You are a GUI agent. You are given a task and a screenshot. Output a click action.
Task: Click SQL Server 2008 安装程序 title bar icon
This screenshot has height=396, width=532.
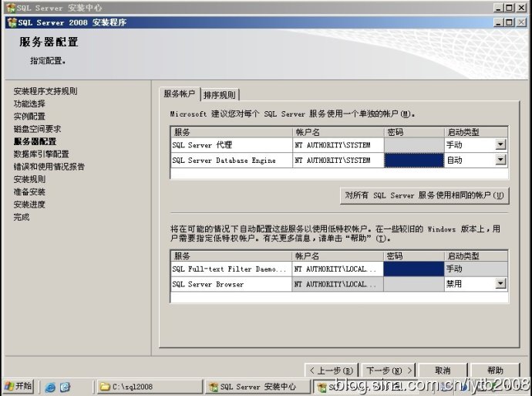(x=12, y=22)
